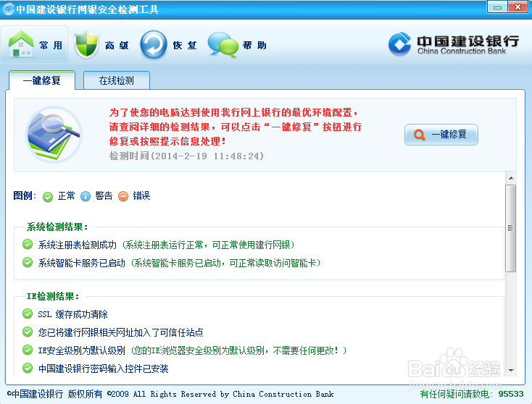Click the book and magnifier scan icon
532x404 pixels.
pos(54,134)
